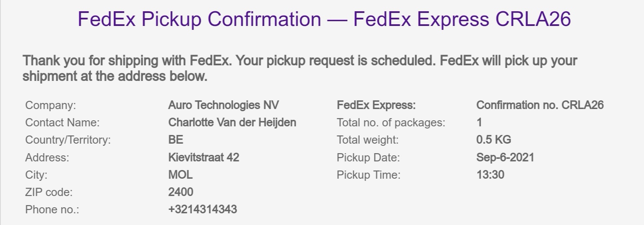644x225 pixels.
Task: Click the Pickup Date label
Action: click(x=368, y=157)
